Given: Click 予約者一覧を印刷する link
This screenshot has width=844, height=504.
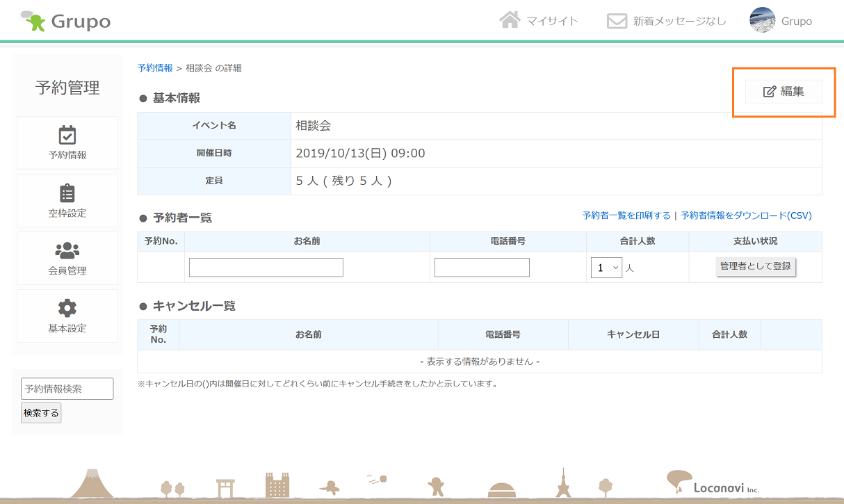Looking at the screenshot, I should click(x=626, y=216).
